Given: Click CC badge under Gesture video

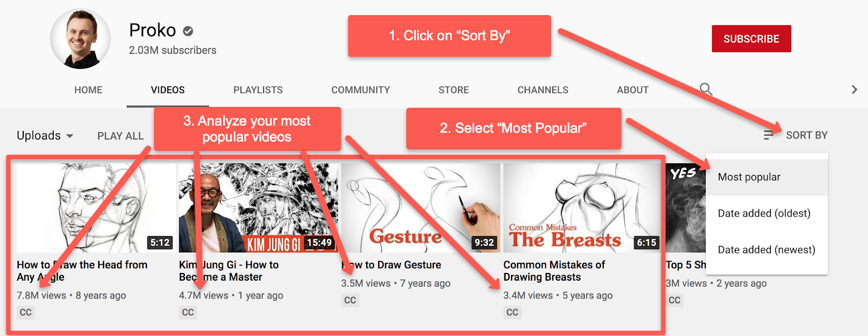Looking at the screenshot, I should pyautogui.click(x=350, y=300).
